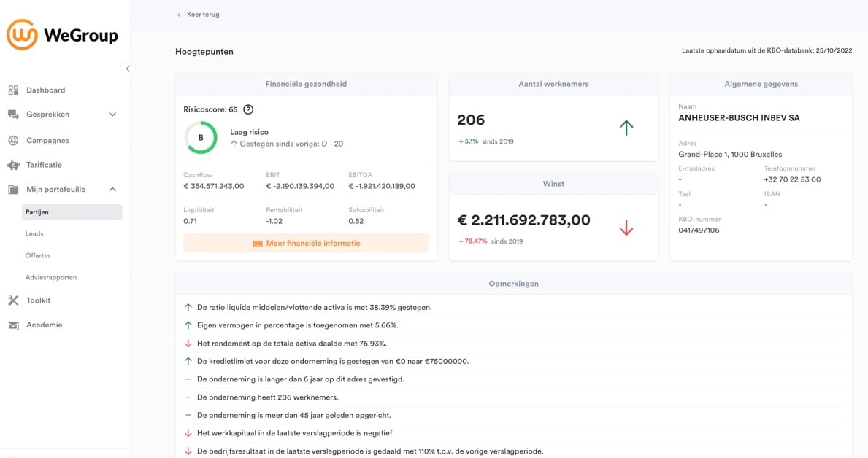Viewport: 868px width, 458px height.
Task: Click Meer financiële informatie button
Action: click(x=306, y=244)
